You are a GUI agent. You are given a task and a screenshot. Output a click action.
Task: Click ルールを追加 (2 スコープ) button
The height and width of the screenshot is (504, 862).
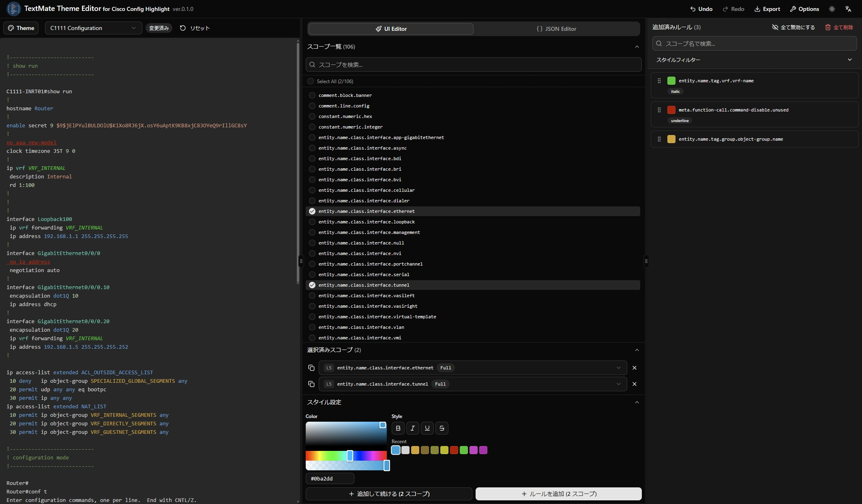559,494
